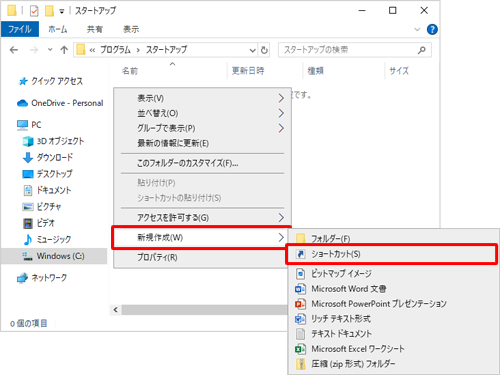Screen dimensions: 500x375
Task: Create new 圧縮 (zip 形式) フォルダー
Action: coord(393,364)
